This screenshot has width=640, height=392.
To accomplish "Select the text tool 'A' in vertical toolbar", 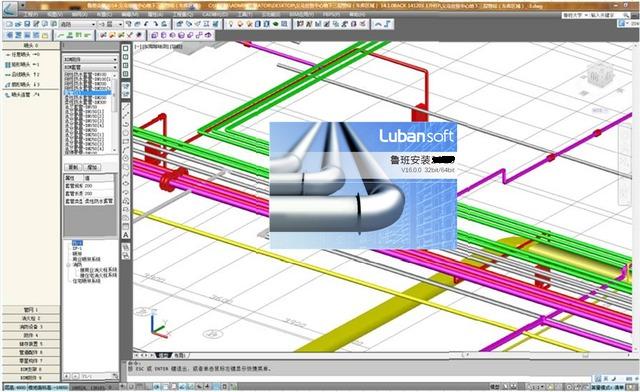I will [x=126, y=235].
